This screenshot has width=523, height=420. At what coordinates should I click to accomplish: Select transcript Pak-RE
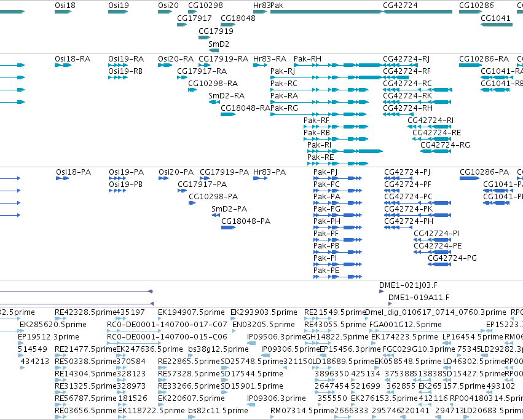click(321, 157)
